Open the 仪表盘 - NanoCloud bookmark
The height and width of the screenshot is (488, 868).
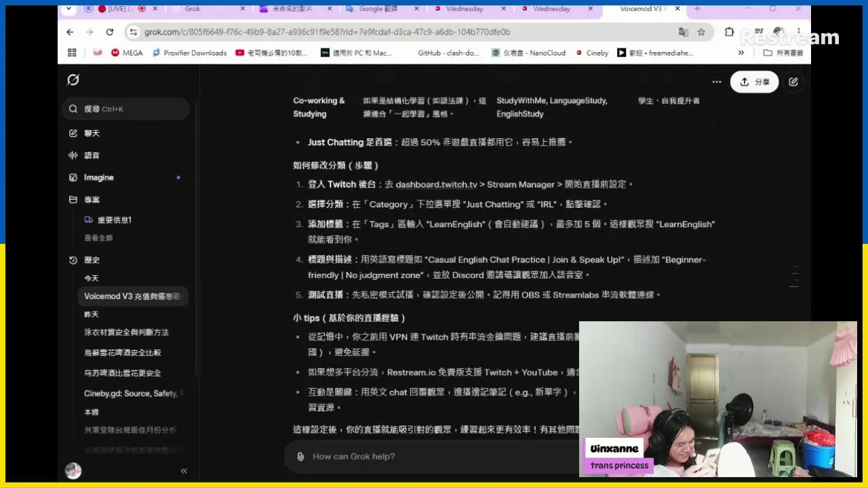click(528, 52)
